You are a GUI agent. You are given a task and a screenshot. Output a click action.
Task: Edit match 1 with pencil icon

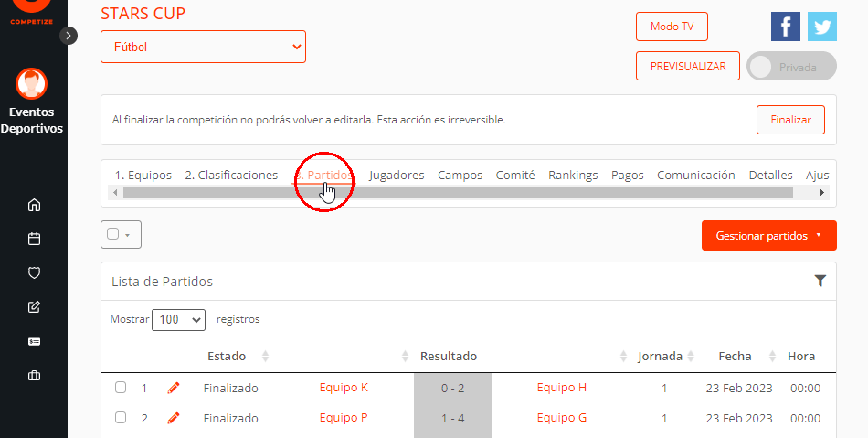point(174,388)
